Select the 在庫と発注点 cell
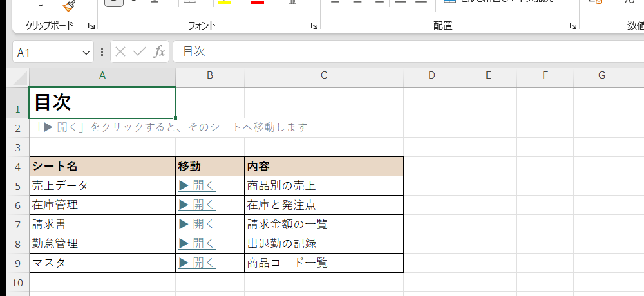This screenshot has height=296, width=644. click(324, 205)
